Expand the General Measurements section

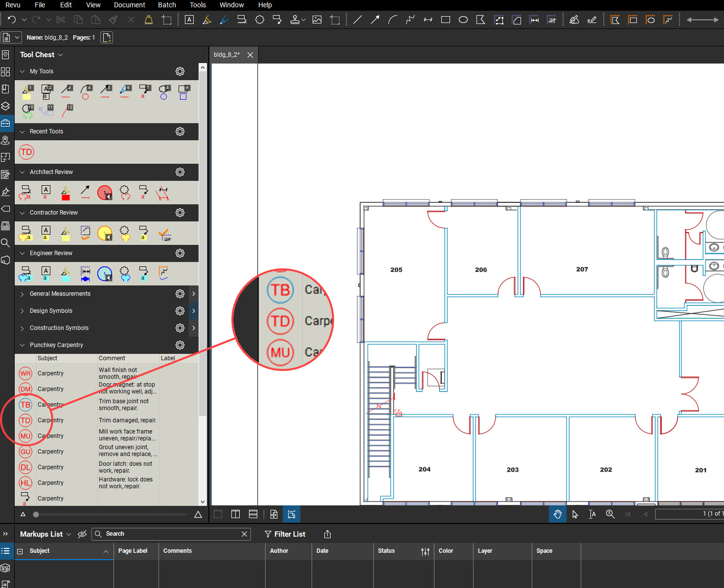click(22, 294)
